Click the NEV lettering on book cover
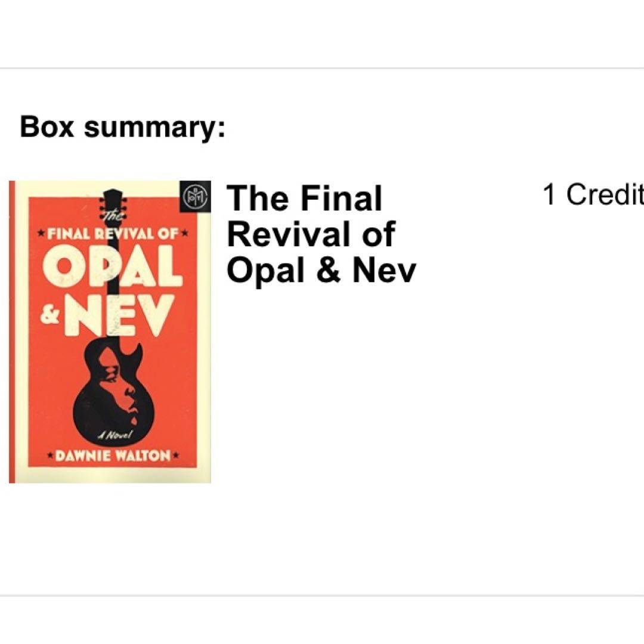644x644 pixels. tap(122, 317)
